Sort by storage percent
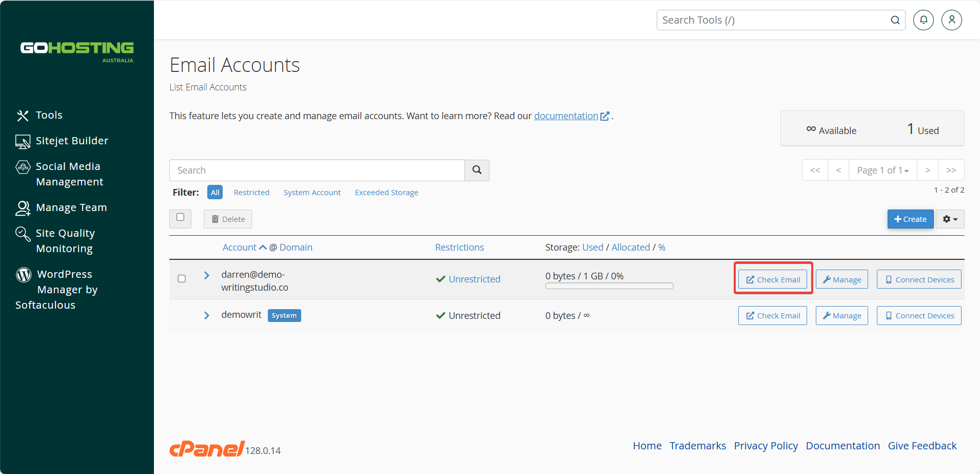 click(x=662, y=248)
